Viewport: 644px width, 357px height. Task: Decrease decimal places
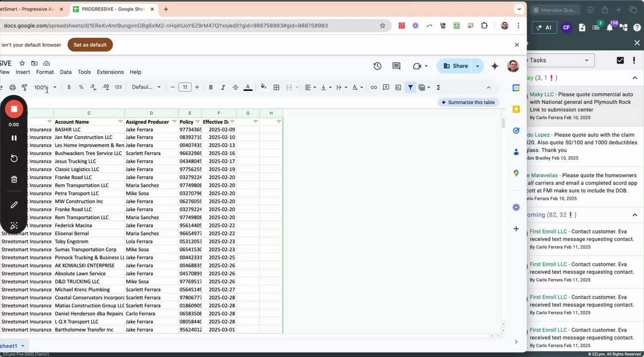point(93,87)
